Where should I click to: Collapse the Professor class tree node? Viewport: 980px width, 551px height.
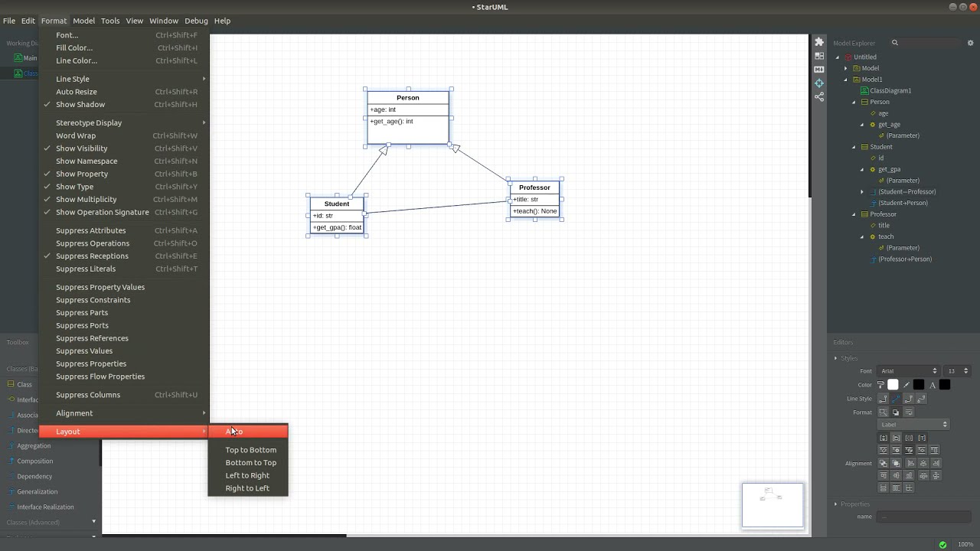(x=854, y=214)
